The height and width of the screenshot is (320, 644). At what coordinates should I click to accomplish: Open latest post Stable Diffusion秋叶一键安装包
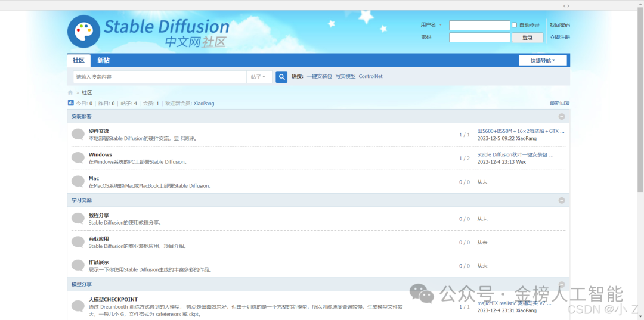(x=515, y=155)
